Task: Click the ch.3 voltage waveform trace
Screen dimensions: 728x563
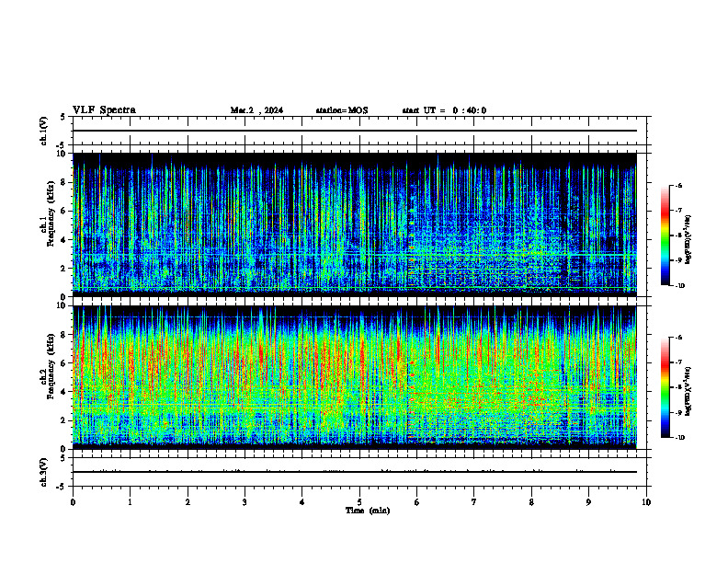Action: click(x=355, y=472)
